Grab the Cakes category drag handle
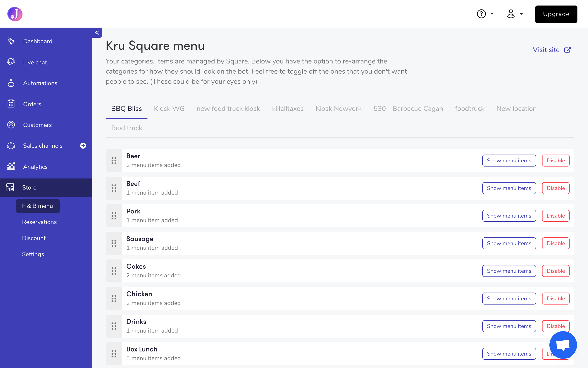Image resolution: width=588 pixels, height=368 pixels. coord(114,271)
